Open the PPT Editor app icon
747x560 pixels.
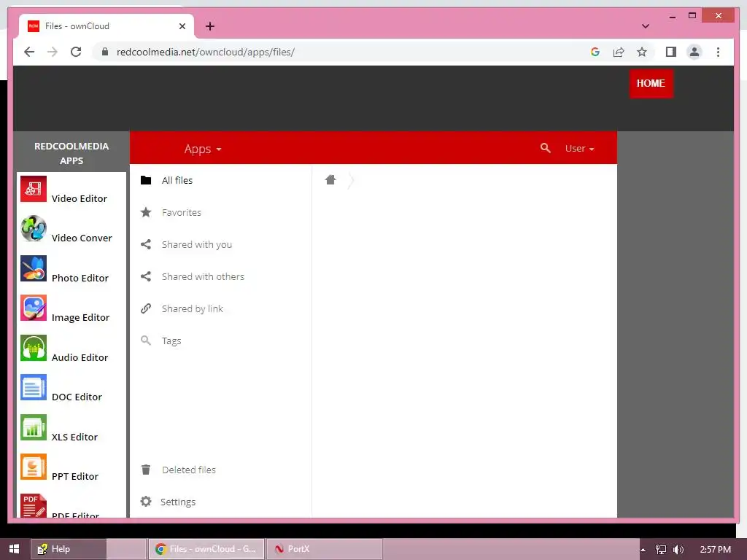[x=34, y=467]
